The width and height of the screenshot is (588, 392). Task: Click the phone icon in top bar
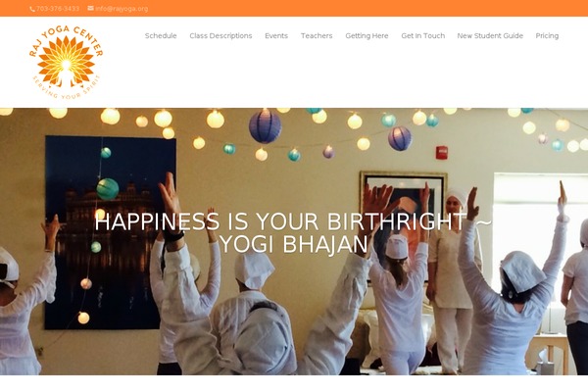pyautogui.click(x=32, y=9)
